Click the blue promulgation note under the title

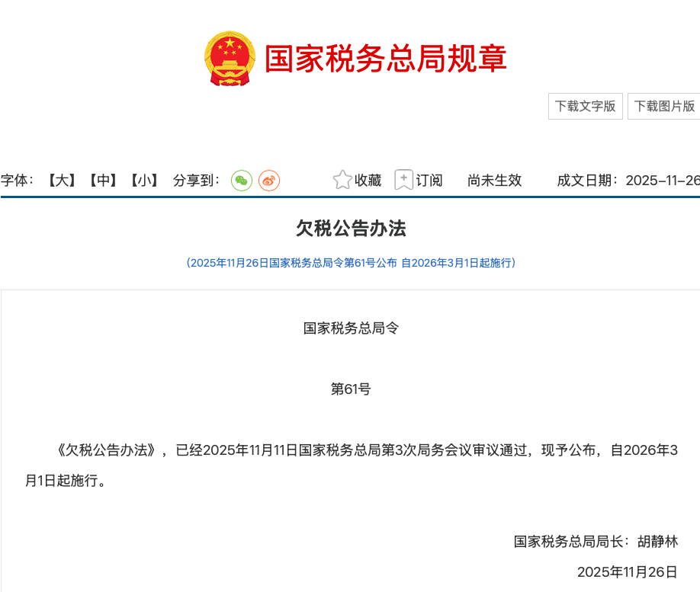coord(351,263)
